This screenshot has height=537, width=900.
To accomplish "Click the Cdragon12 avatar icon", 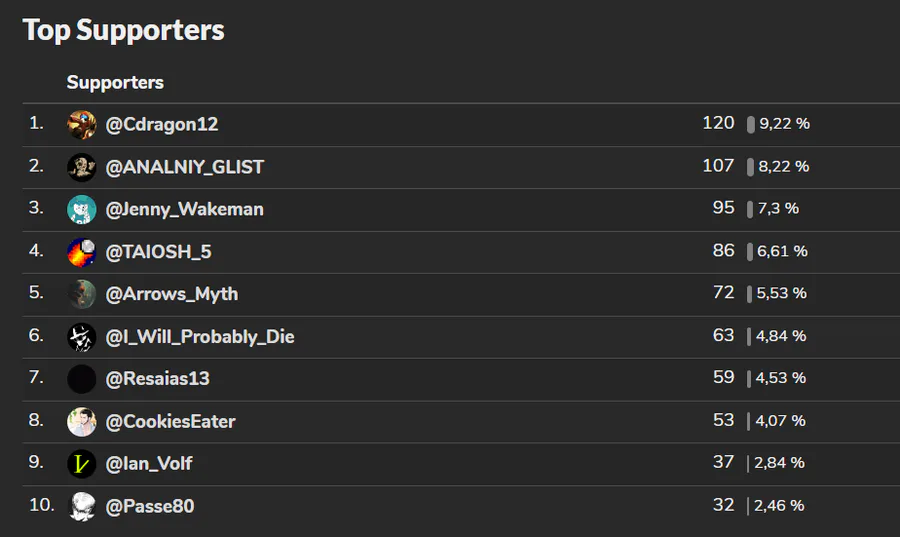I will 82,124.
